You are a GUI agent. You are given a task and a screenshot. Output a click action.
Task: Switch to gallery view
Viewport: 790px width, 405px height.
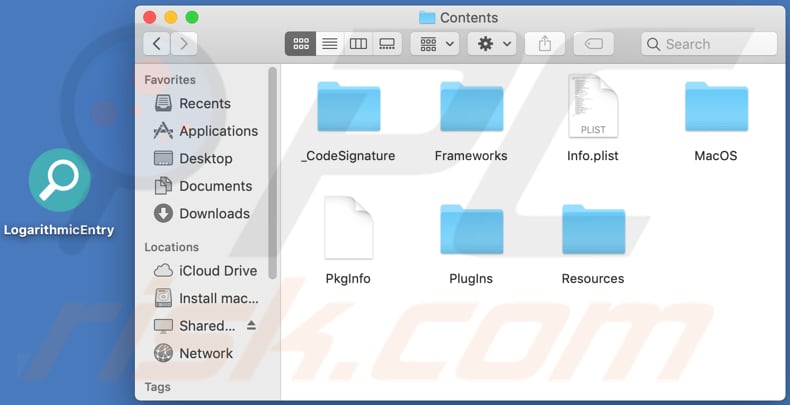click(387, 44)
